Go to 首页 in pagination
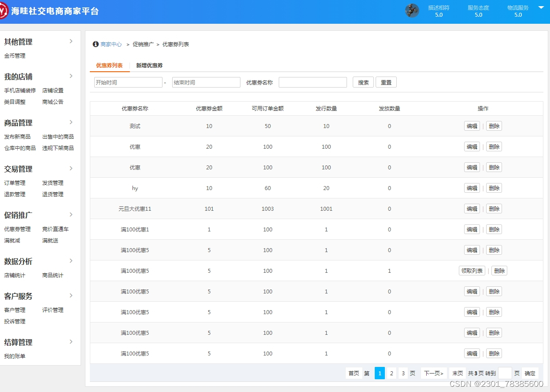The height and width of the screenshot is (392, 550). (354, 373)
